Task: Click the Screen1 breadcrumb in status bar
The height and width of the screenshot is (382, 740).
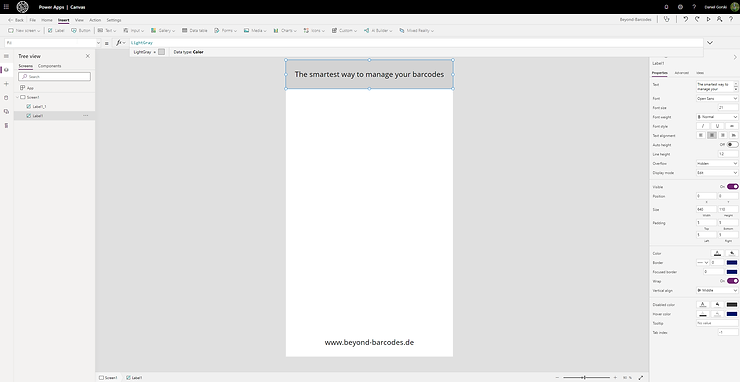Action: coord(108,378)
